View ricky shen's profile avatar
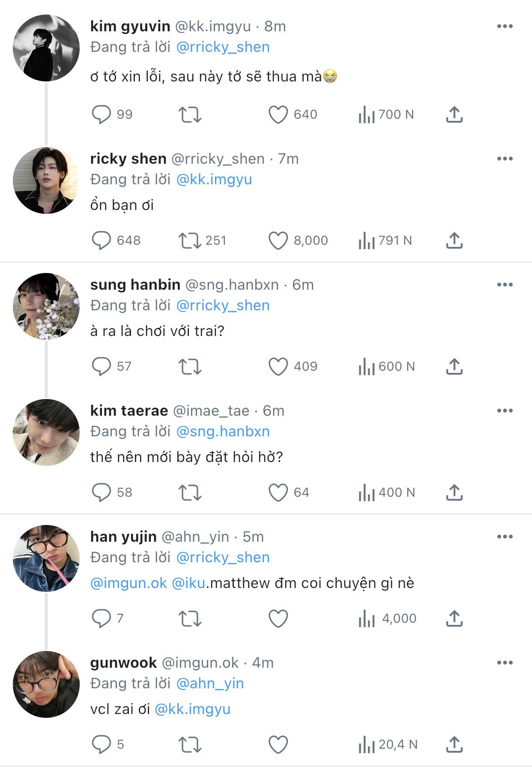The image size is (532, 768). click(46, 180)
